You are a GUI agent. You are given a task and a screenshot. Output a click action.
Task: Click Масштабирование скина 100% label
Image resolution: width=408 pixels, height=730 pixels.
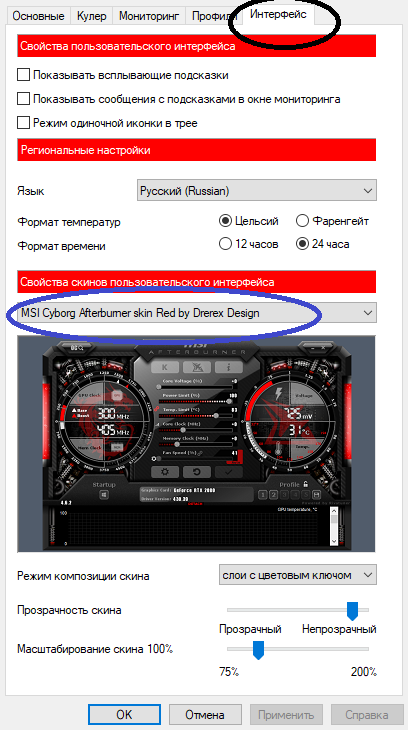[95, 649]
